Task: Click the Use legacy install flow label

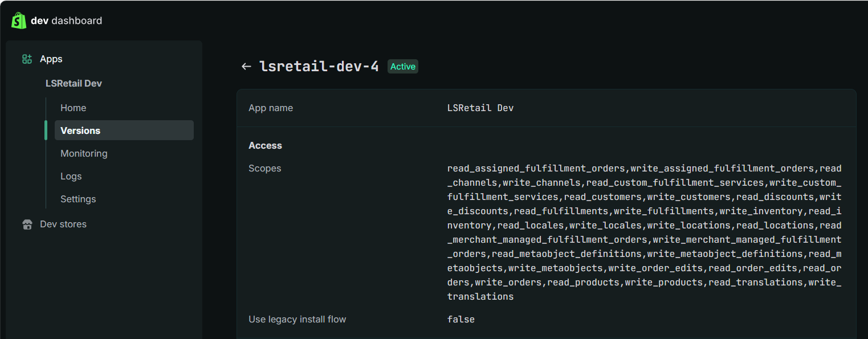Action: 297,319
